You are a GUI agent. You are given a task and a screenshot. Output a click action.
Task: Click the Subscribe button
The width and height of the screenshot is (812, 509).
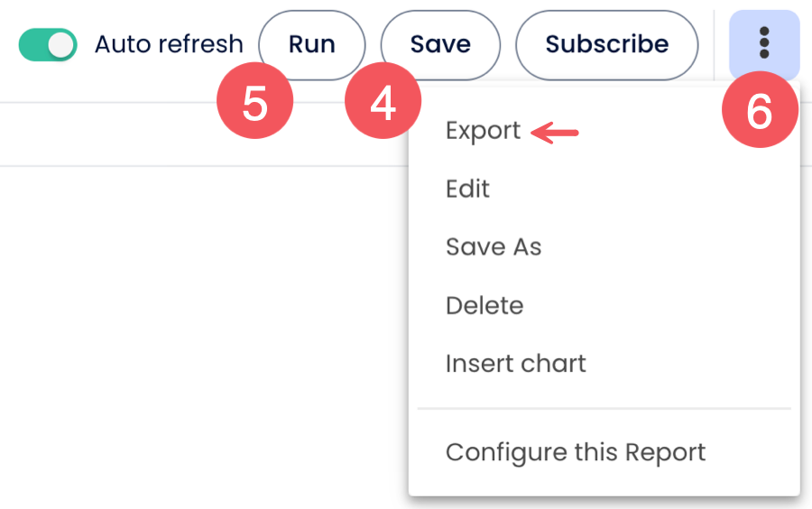click(x=606, y=44)
